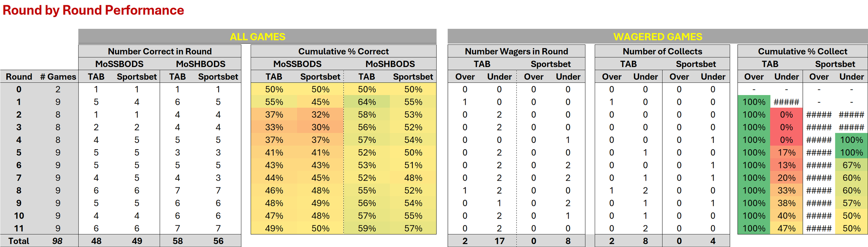868x247 pixels.
Task: Select the Number Correct in Round header
Action: click(160, 51)
